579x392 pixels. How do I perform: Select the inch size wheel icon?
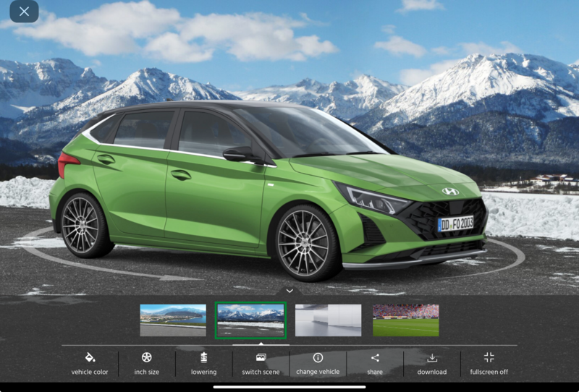[x=146, y=357]
